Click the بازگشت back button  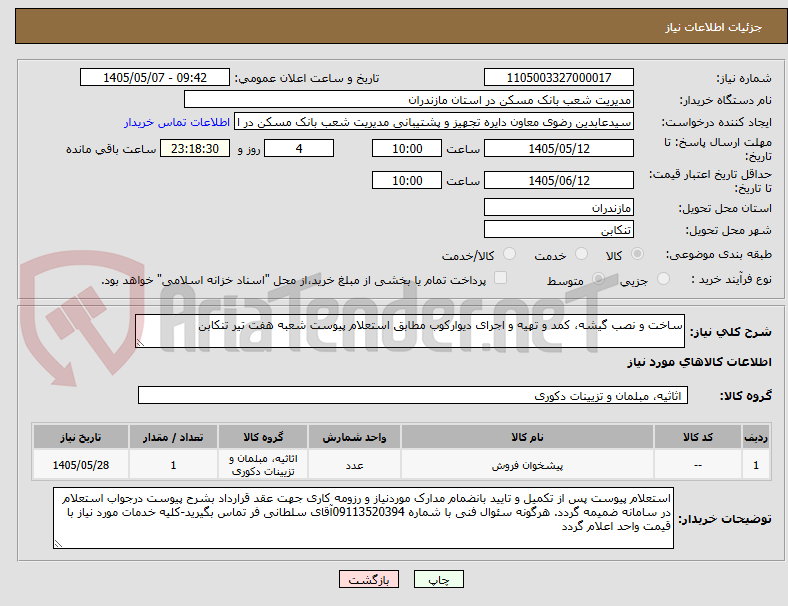click(369, 579)
